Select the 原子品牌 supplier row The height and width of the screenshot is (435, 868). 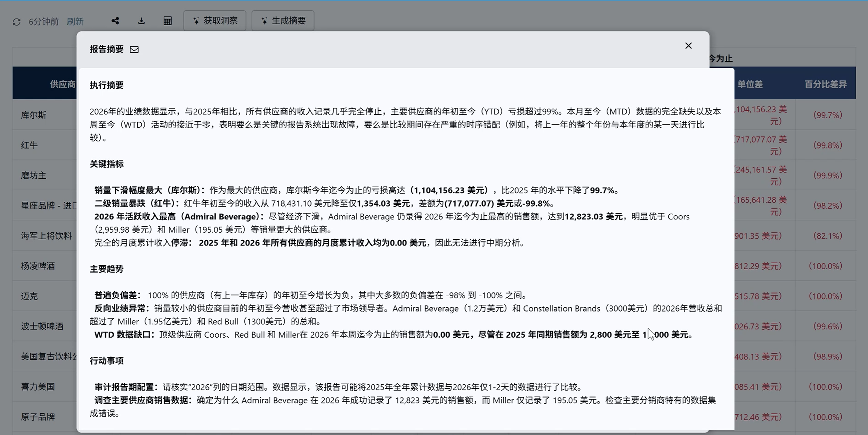tap(38, 417)
